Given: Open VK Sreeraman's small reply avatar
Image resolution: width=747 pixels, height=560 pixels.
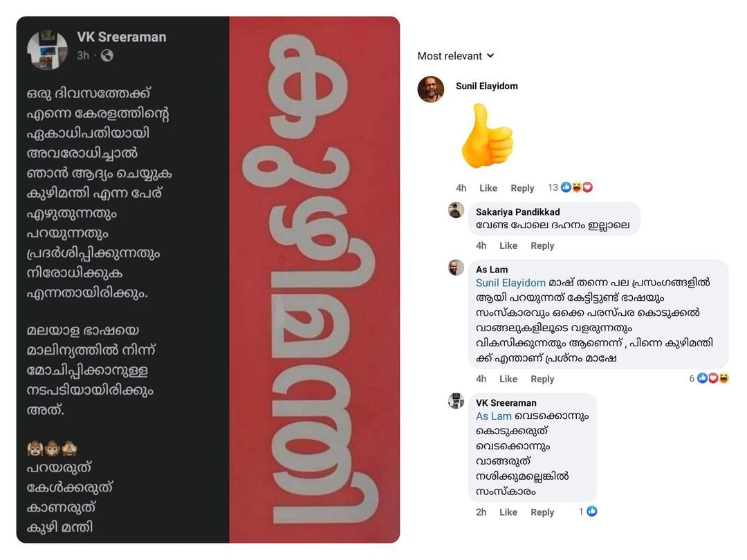Looking at the screenshot, I should [456, 401].
